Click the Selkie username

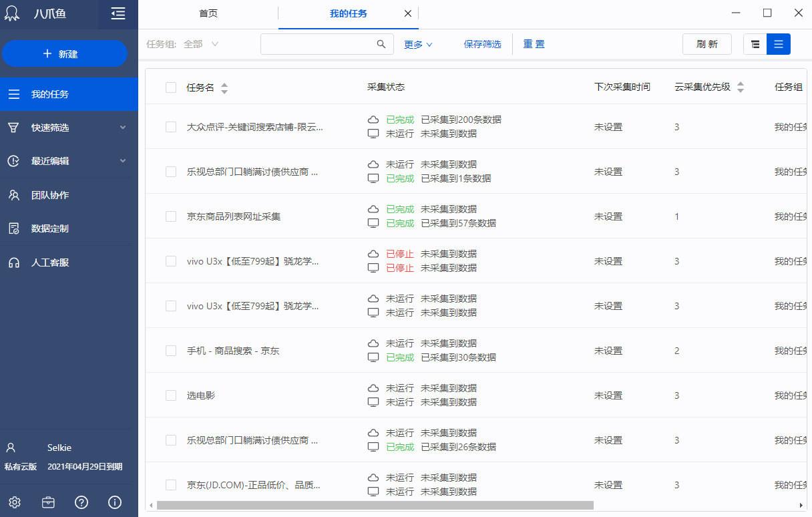coord(59,448)
